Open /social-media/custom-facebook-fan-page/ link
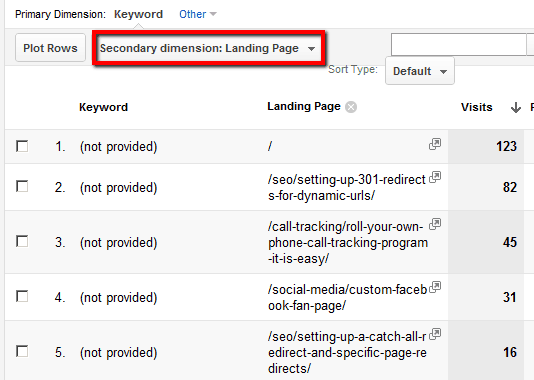Screen dimensions: 534x380 (x=347, y=297)
